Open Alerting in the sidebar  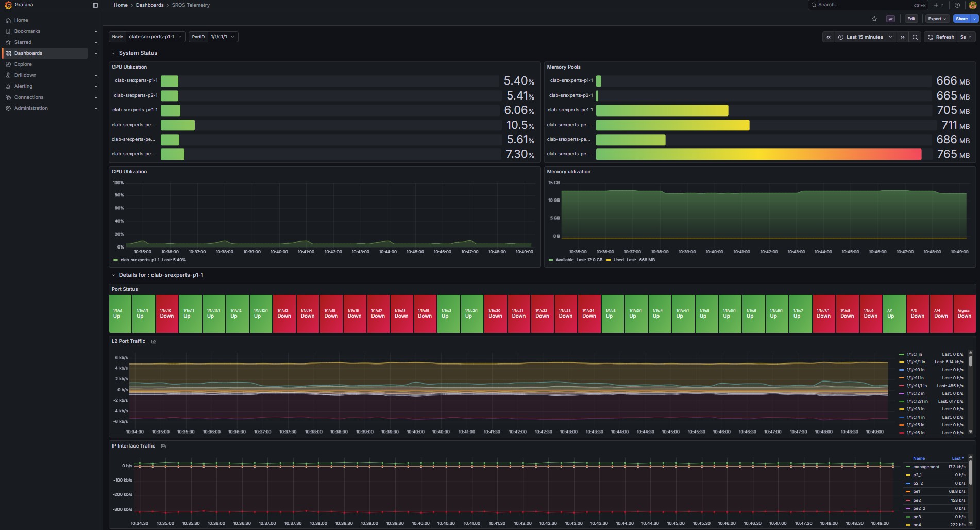(23, 86)
